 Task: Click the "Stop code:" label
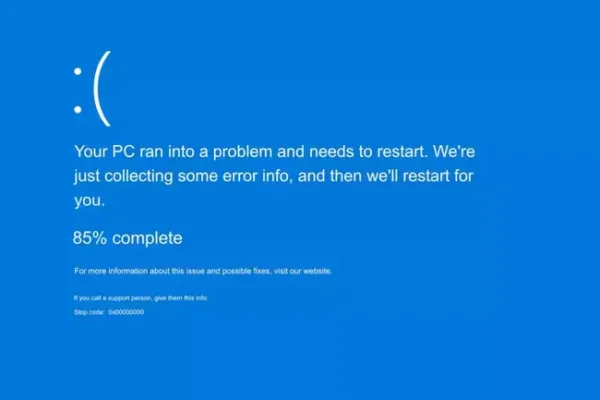tap(89, 312)
